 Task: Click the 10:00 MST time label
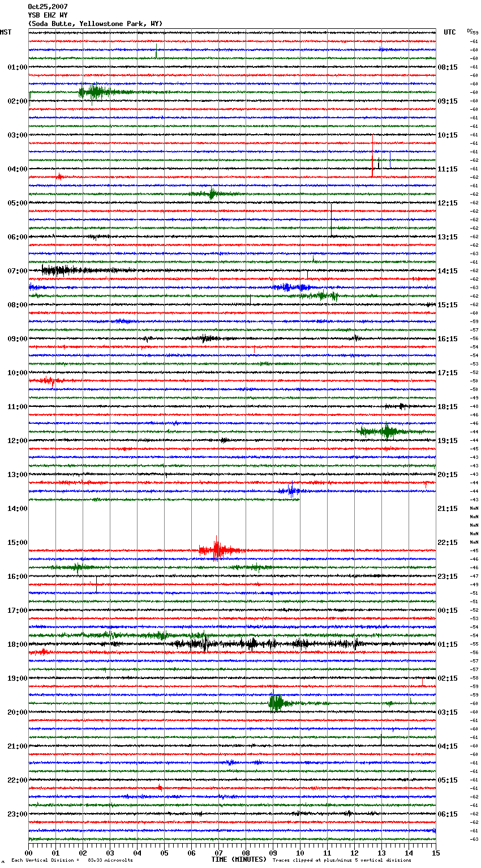17,373
